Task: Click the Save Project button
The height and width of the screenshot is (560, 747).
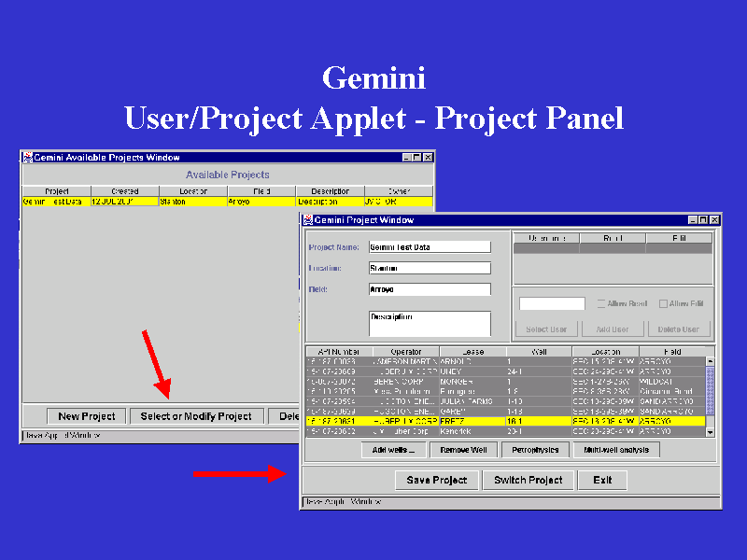Action: tap(437, 480)
